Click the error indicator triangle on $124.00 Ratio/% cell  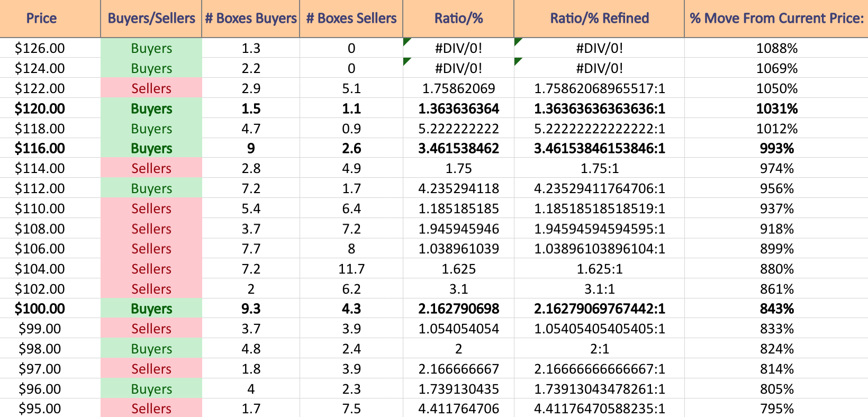tap(406, 61)
